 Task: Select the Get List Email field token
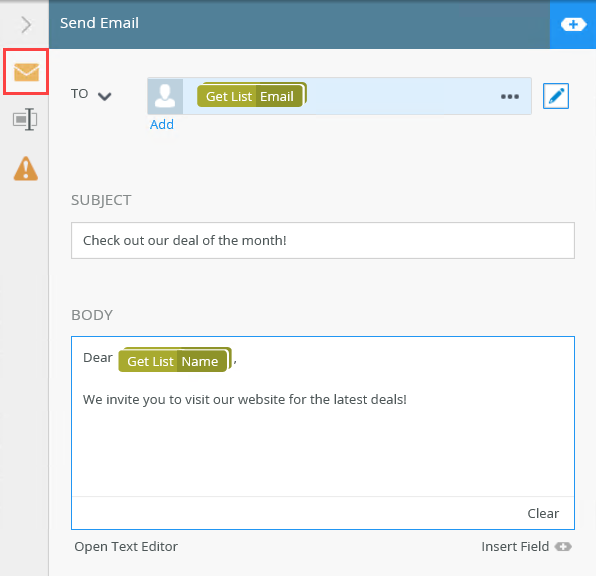(251, 95)
